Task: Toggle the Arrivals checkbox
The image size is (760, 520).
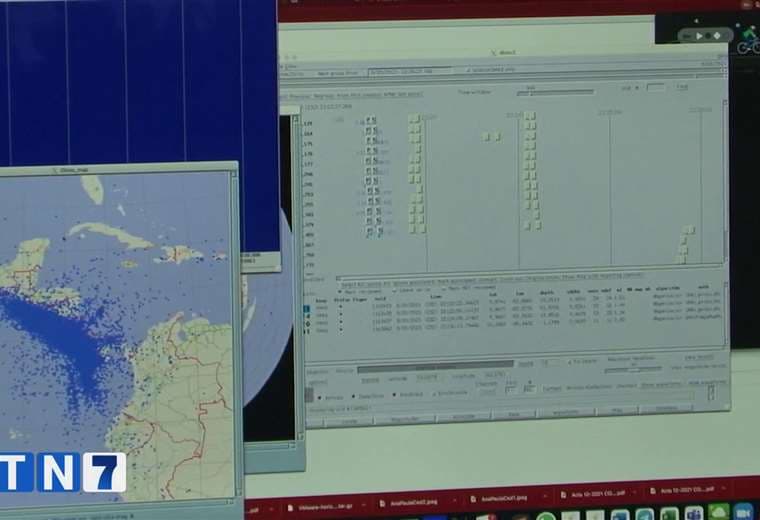Action: (319, 396)
